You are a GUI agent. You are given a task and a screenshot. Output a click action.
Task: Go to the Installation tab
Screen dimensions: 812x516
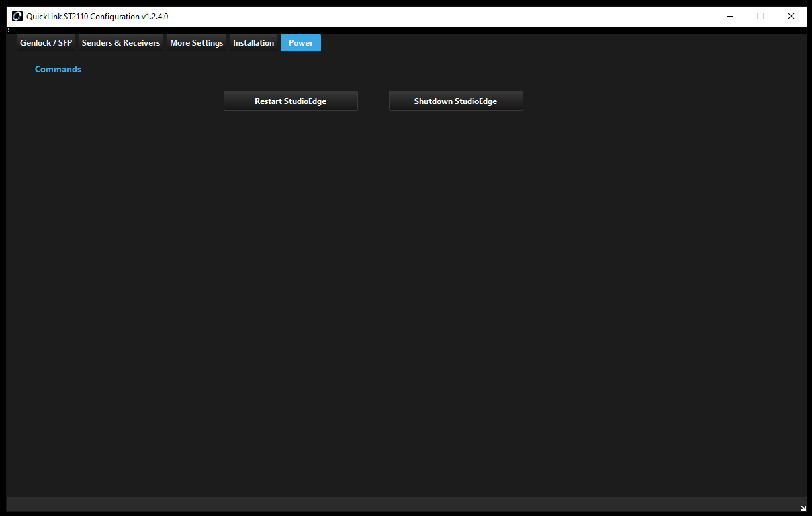point(253,42)
